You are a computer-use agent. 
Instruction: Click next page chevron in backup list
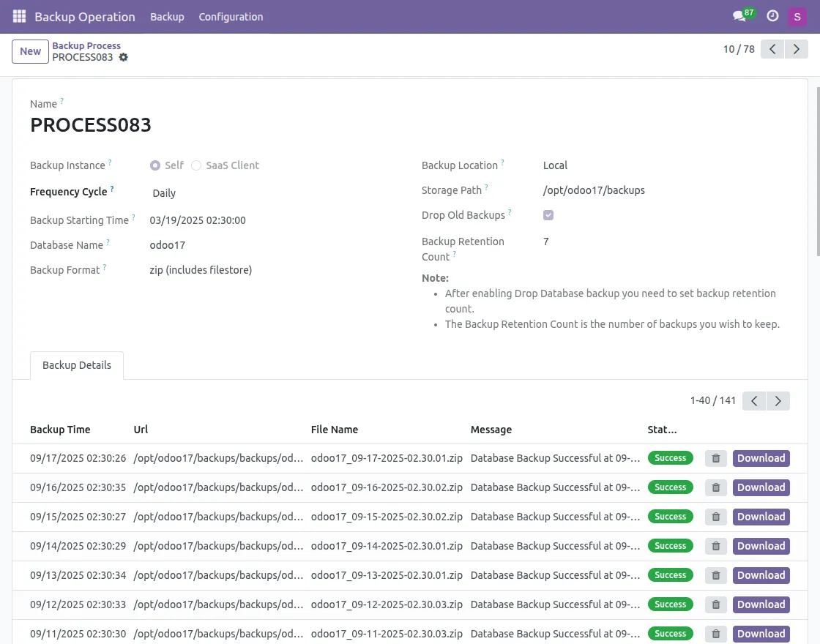[x=778, y=401]
